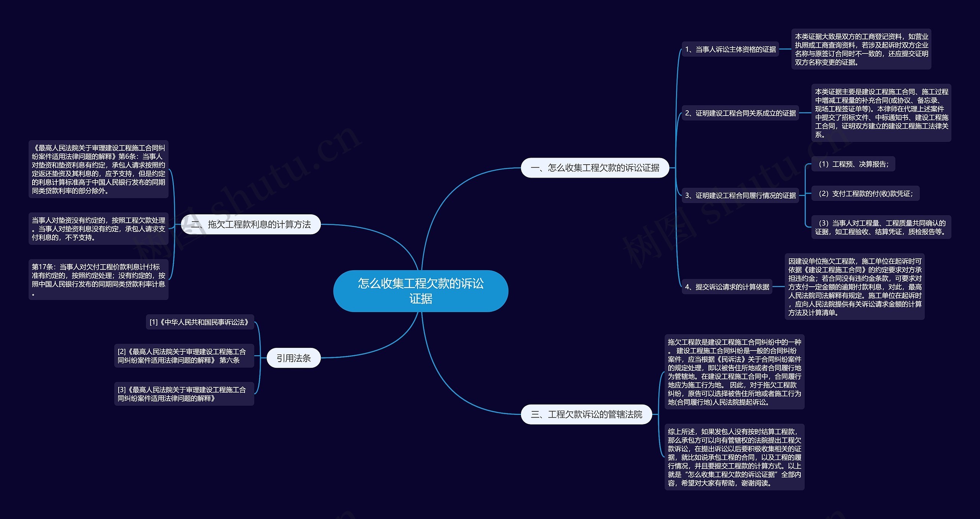The image size is (980, 519).
Task: Click note beginning 本类证据大致是双方的工商登记资料
Action: coord(861,49)
